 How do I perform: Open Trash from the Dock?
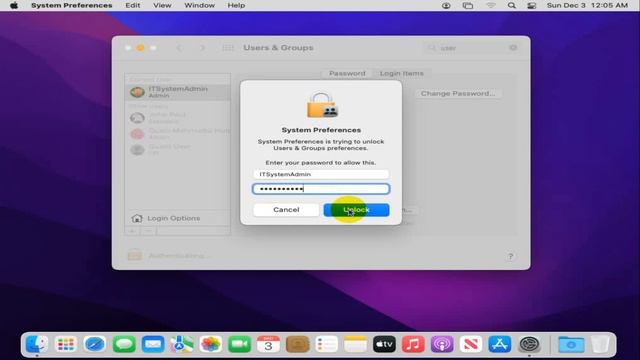[x=600, y=344]
